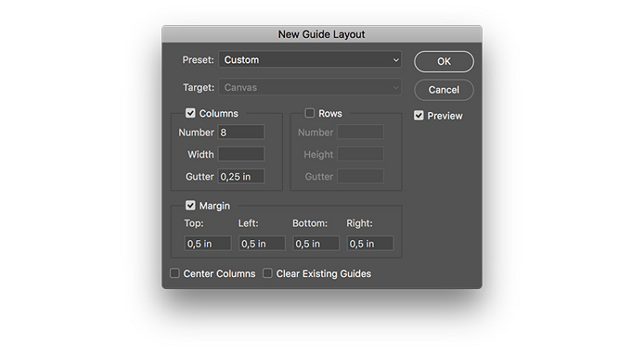
Task: Enable Center Columns option
Action: click(x=175, y=274)
